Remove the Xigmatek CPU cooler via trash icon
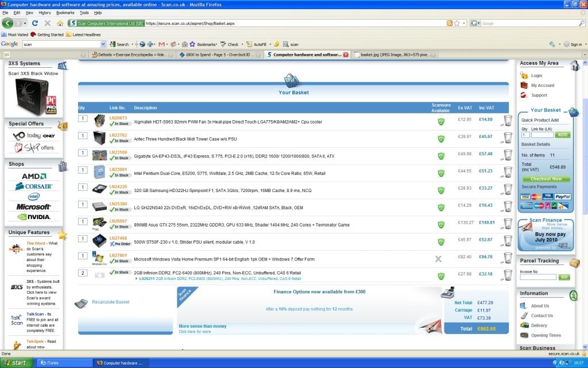Image resolution: width=588 pixels, height=368 pixels. (508, 121)
